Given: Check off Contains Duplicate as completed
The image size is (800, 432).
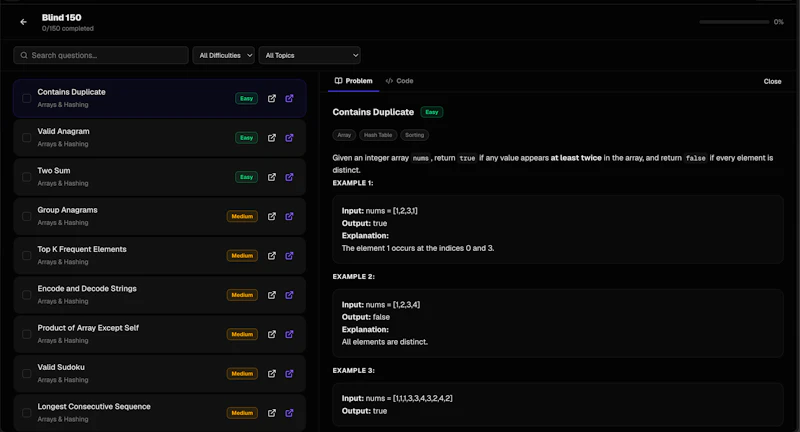Looking at the screenshot, I should (x=27, y=98).
